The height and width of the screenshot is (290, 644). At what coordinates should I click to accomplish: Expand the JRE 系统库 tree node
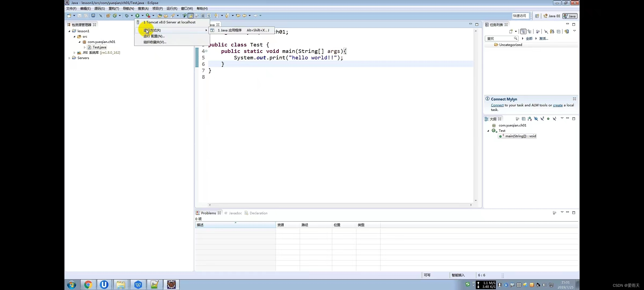75,53
